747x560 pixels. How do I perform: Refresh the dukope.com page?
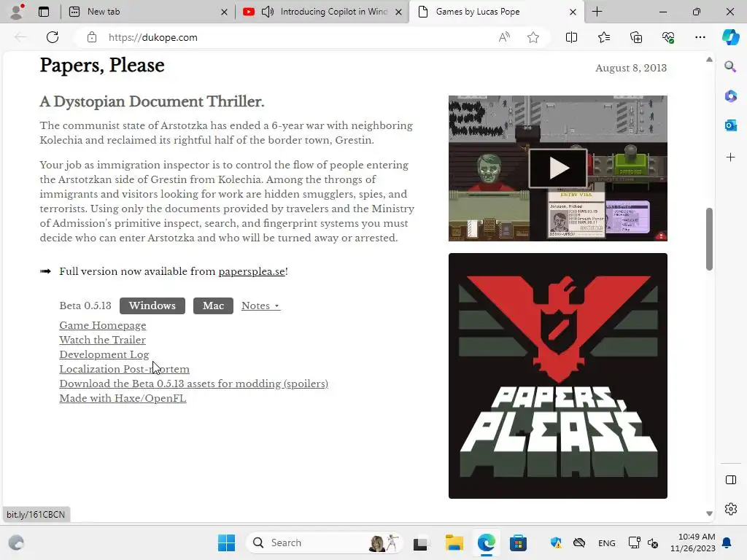(53, 37)
